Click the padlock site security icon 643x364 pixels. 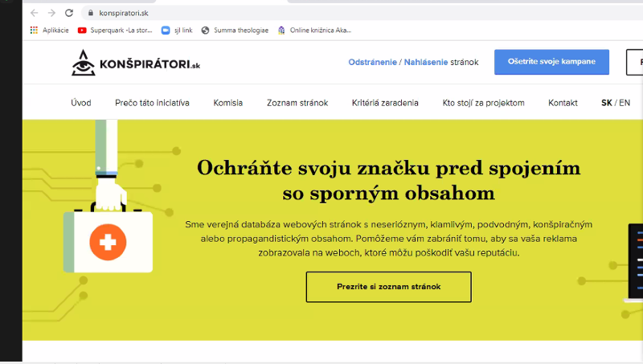(x=91, y=13)
